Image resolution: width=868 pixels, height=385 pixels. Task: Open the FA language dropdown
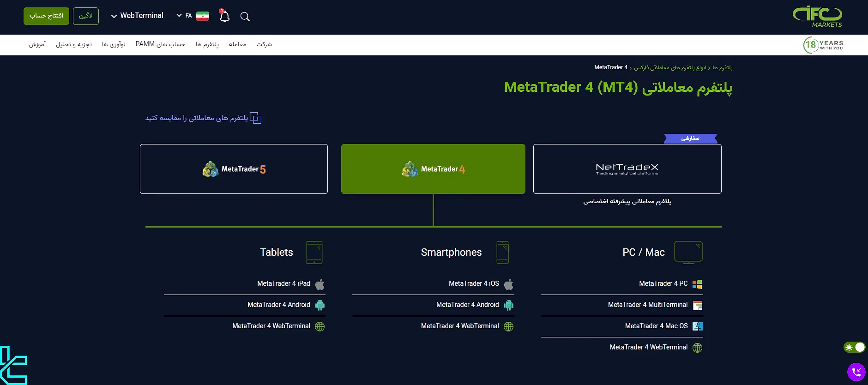click(x=184, y=16)
